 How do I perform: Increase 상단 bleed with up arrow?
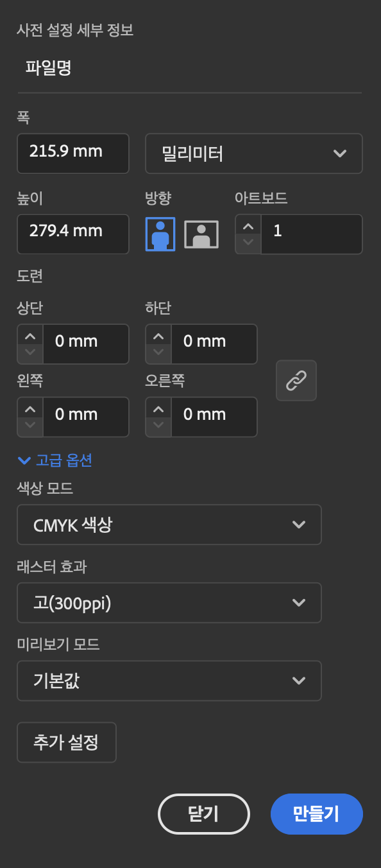click(30, 335)
